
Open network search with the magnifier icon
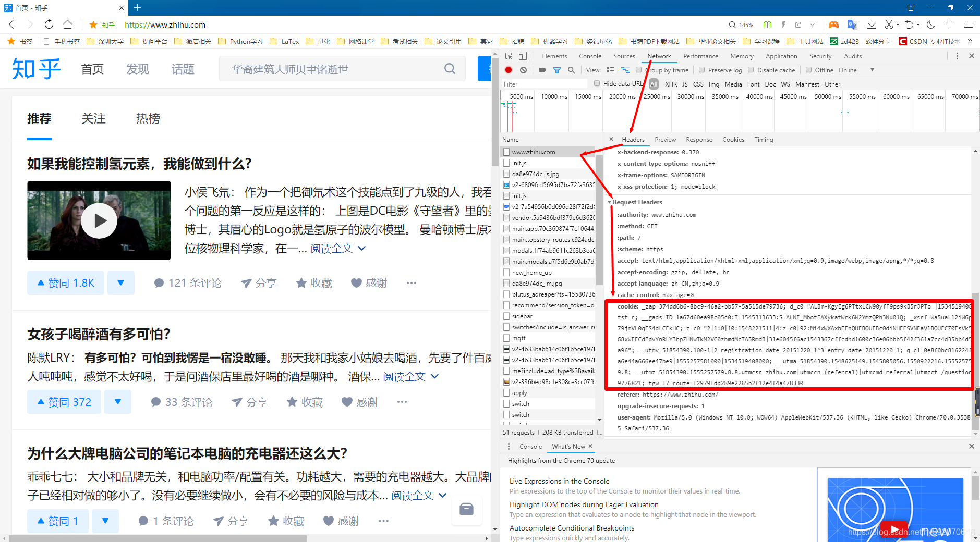(x=572, y=70)
